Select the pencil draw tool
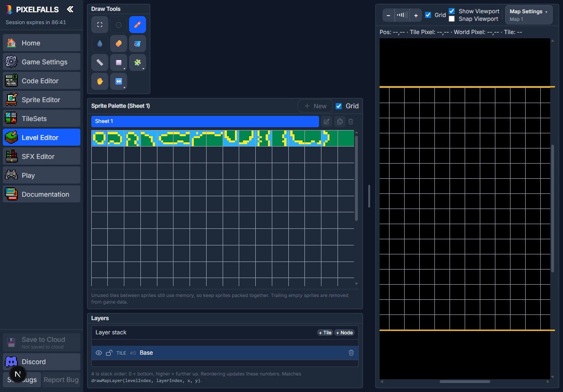This screenshot has width=563, height=392. tap(138, 25)
